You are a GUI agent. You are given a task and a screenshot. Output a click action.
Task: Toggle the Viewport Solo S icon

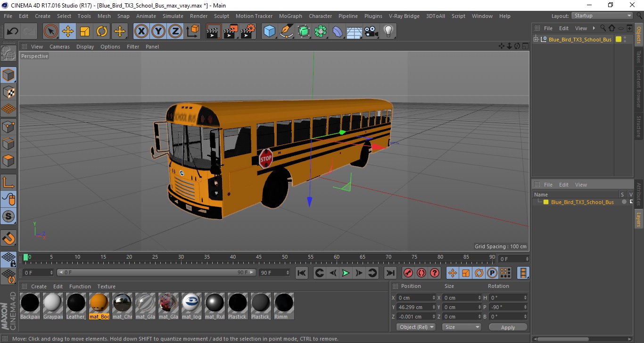pos(8,216)
